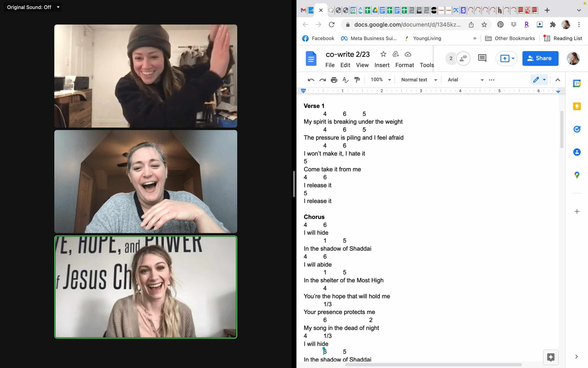
Task: Go back in Chrome
Action: tap(306, 24)
